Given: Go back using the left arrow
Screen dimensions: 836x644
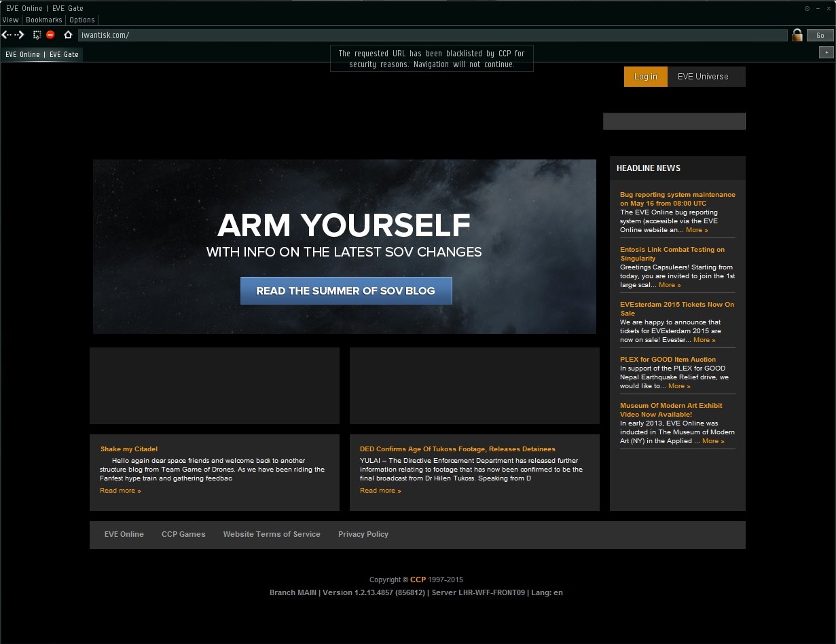Looking at the screenshot, I should 6,35.
